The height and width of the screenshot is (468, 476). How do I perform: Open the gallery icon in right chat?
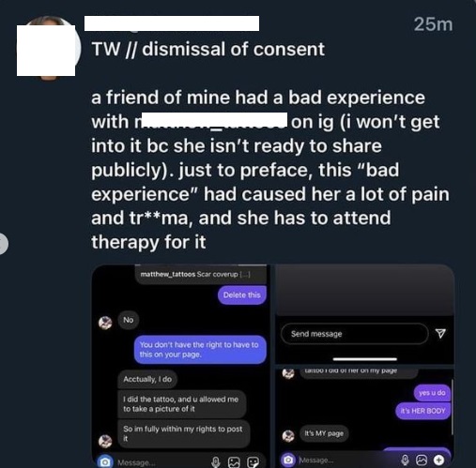pos(422,460)
